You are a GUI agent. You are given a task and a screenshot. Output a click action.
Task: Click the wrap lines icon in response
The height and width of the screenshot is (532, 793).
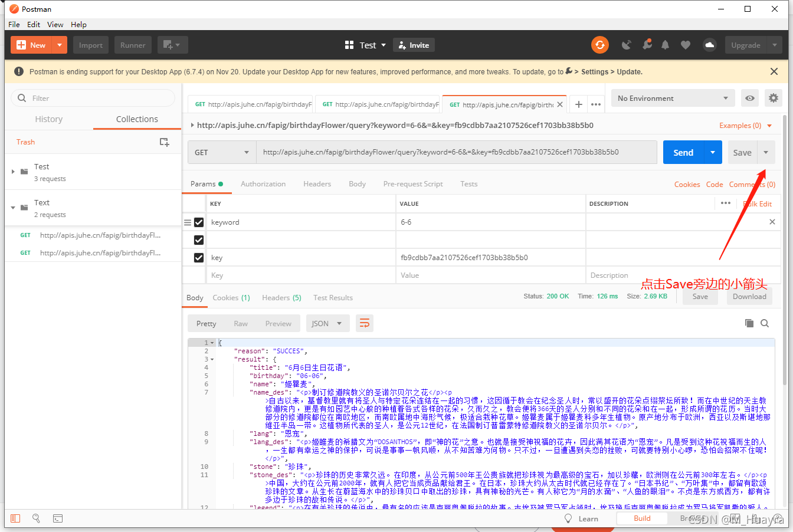point(365,323)
